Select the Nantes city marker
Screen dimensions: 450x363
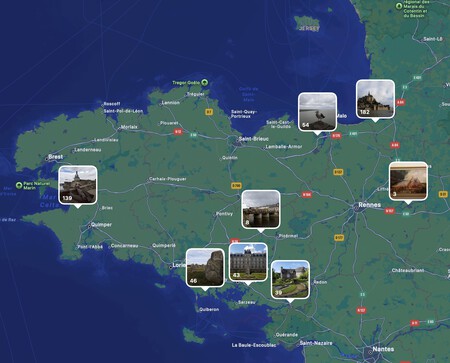pyautogui.click(x=370, y=352)
